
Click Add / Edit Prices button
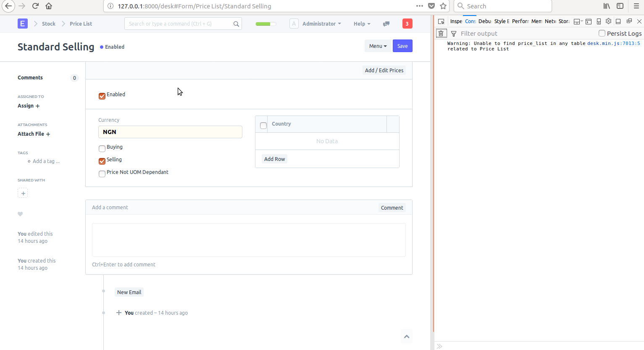[384, 71]
